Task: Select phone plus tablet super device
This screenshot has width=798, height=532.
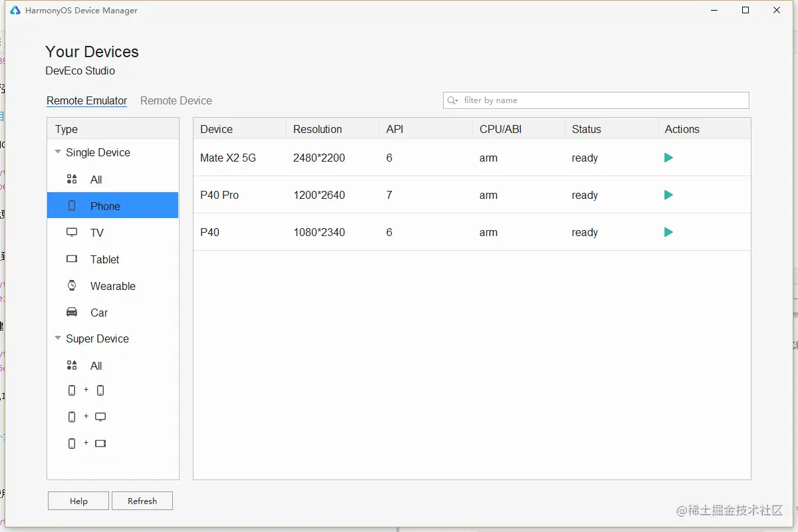Action: click(x=86, y=444)
